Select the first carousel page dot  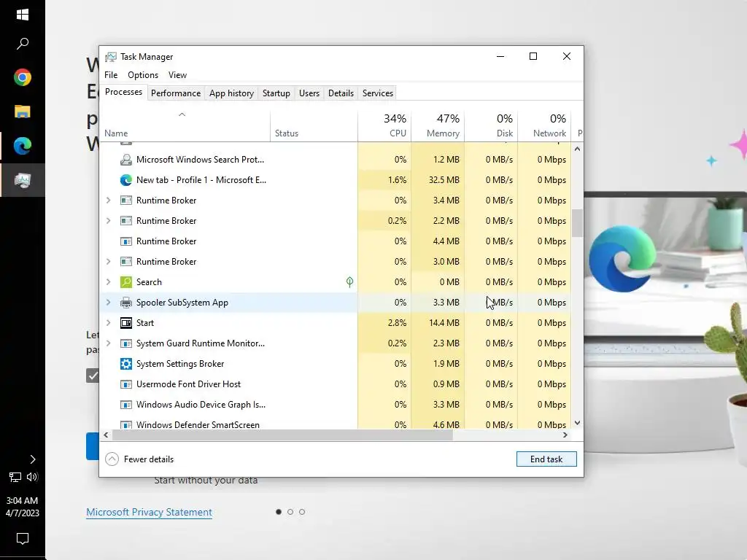point(279,512)
